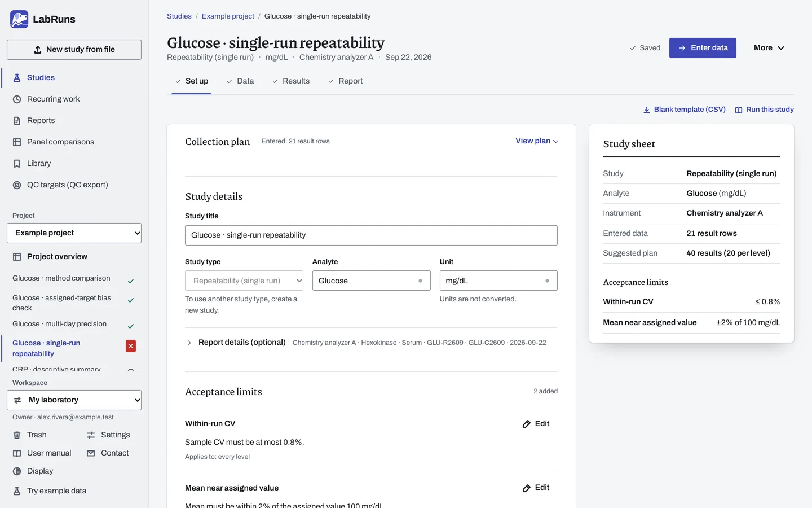Open Run this study guide
812x508 pixels.
tap(765, 110)
